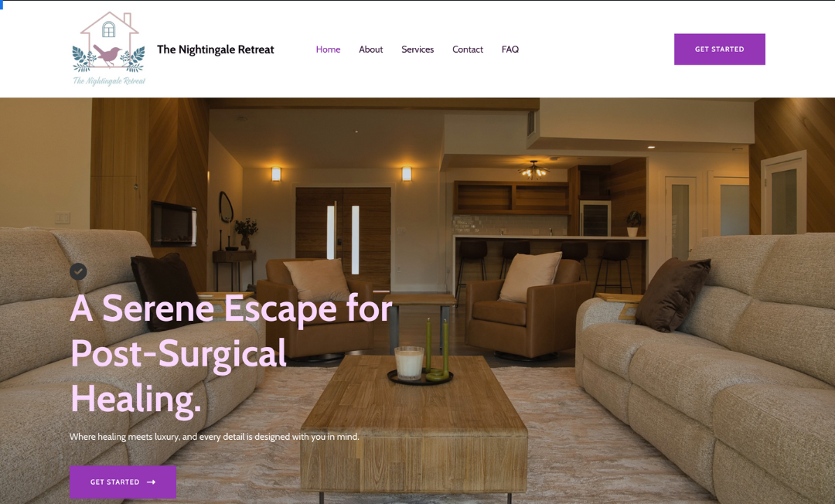Click the arrow icon inside hero Get Started

pos(152,482)
